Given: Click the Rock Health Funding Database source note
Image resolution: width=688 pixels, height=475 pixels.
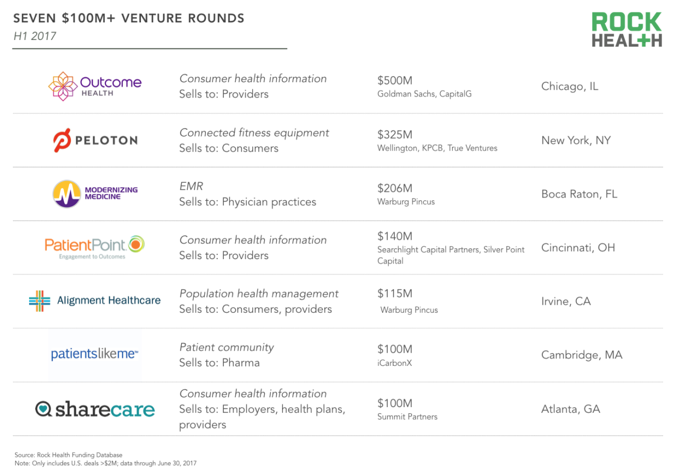Looking at the screenshot, I should pyautogui.click(x=68, y=455).
